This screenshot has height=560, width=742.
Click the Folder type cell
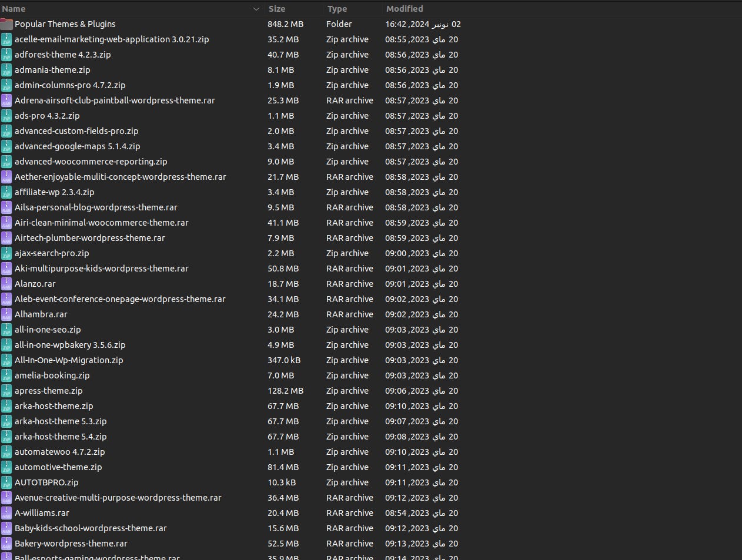pyautogui.click(x=339, y=24)
